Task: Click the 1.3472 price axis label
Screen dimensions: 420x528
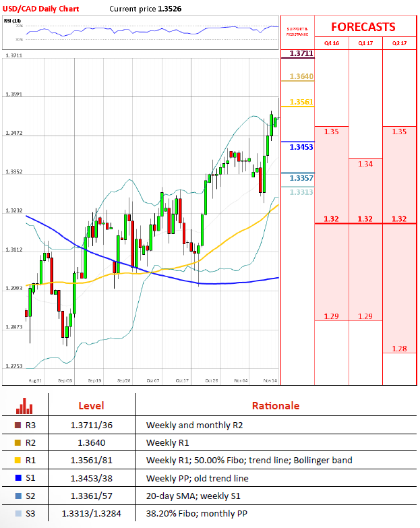Action: [13, 133]
